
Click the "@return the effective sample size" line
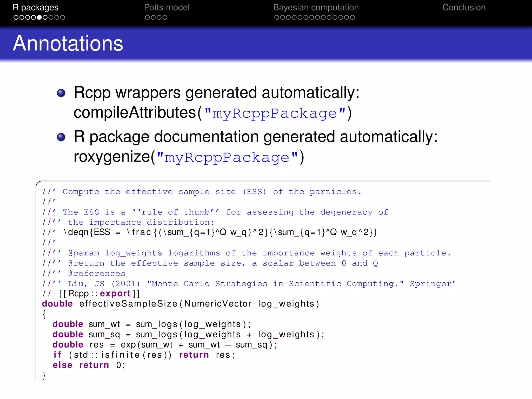pyautogui.click(x=210, y=263)
